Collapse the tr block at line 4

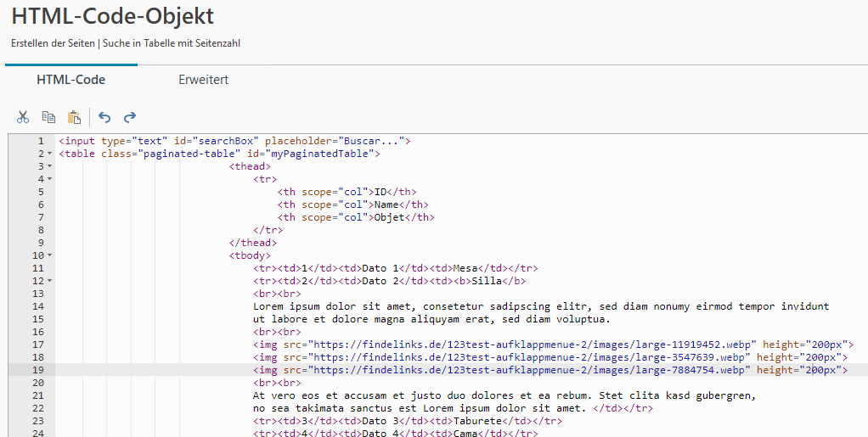[50, 179]
